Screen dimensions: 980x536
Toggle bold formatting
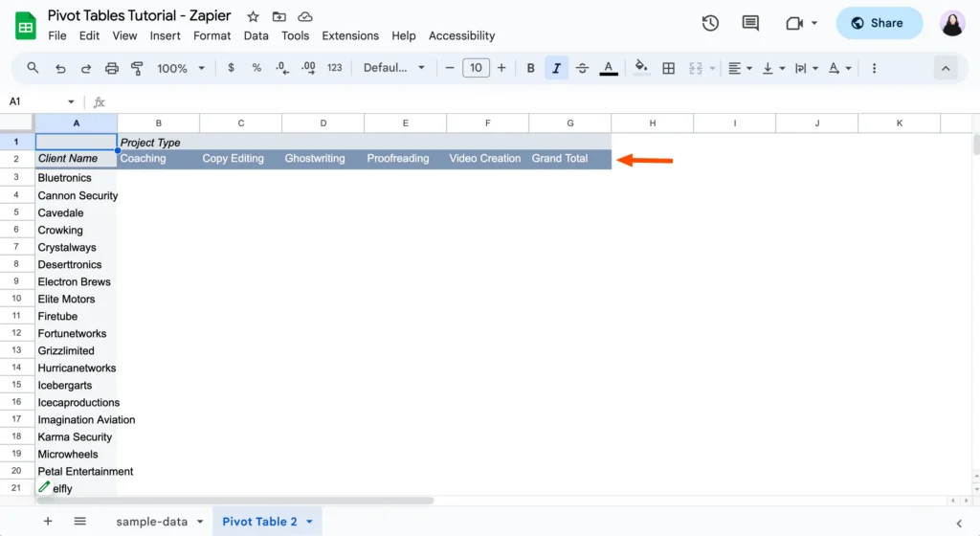click(530, 68)
